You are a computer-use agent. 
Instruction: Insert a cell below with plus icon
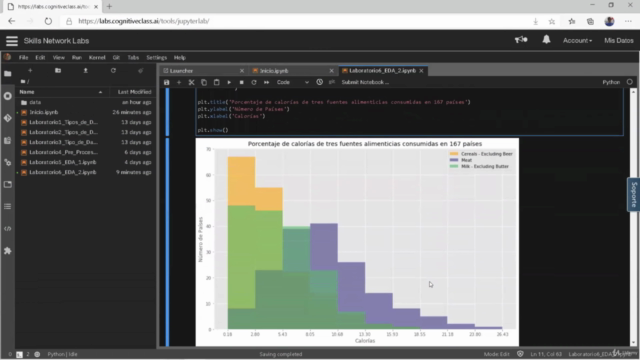click(x=179, y=82)
